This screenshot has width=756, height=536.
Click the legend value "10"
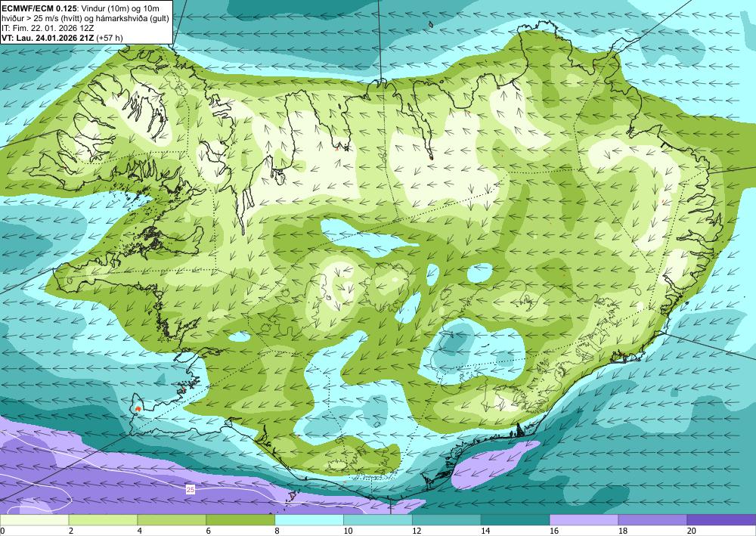click(x=348, y=531)
